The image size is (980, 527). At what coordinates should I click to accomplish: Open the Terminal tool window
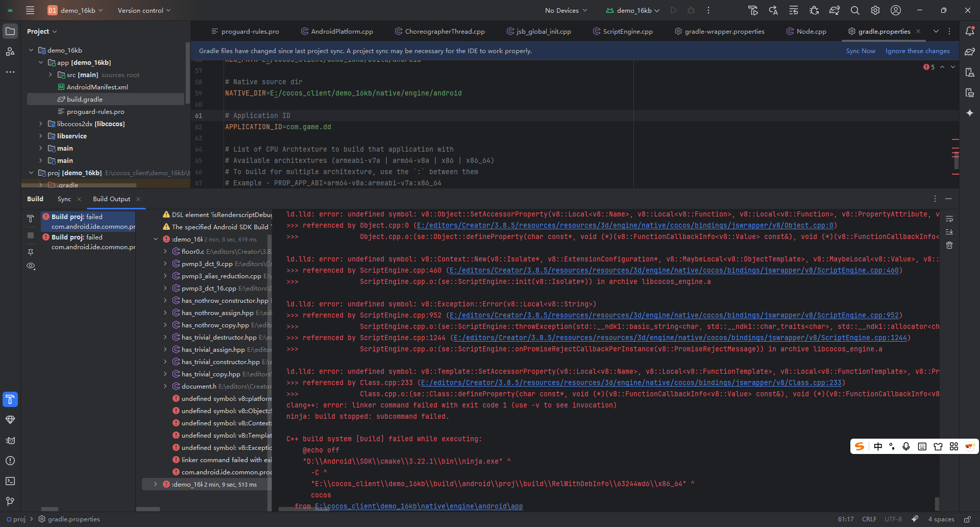pos(10,481)
